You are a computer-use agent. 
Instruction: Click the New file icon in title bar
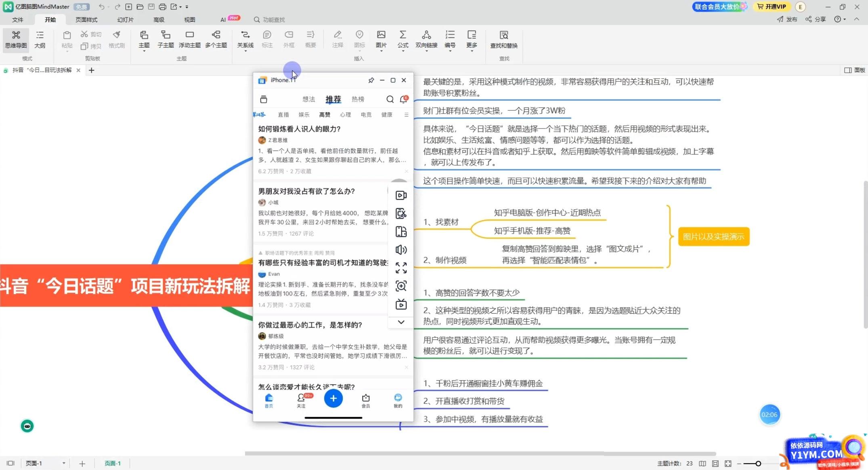click(129, 7)
